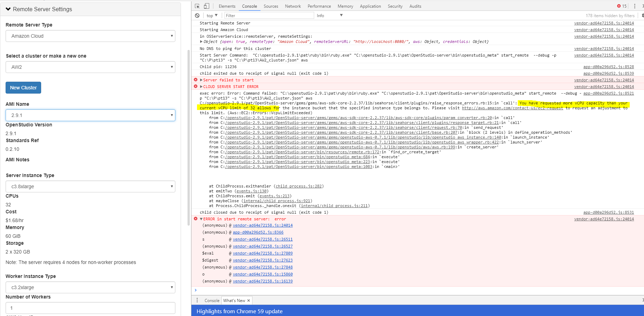Click 'Highlights from Chrome 59 update' heading
Screen dimensions: 644x316
(240, 311)
